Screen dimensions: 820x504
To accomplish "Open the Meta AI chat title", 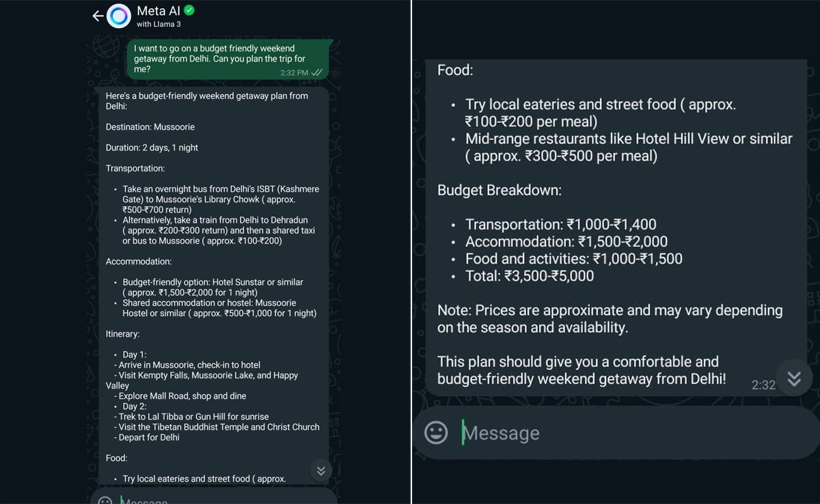I will [159, 10].
